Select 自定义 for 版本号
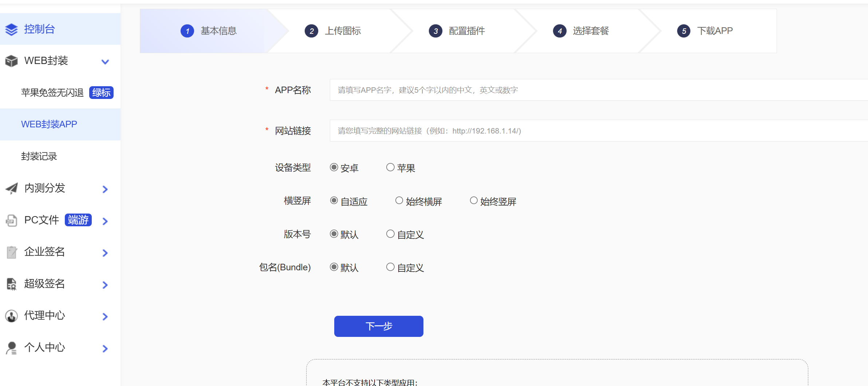 tap(390, 234)
